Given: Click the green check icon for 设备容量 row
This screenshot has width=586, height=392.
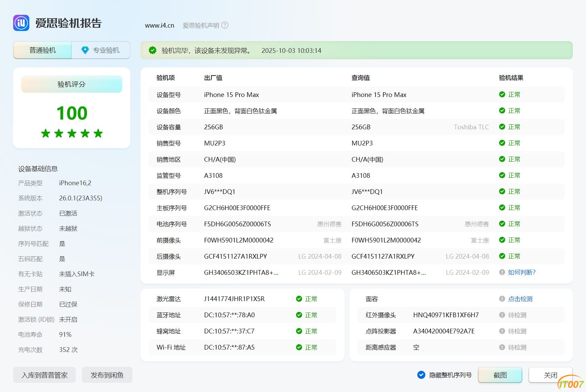Looking at the screenshot, I should pos(502,127).
